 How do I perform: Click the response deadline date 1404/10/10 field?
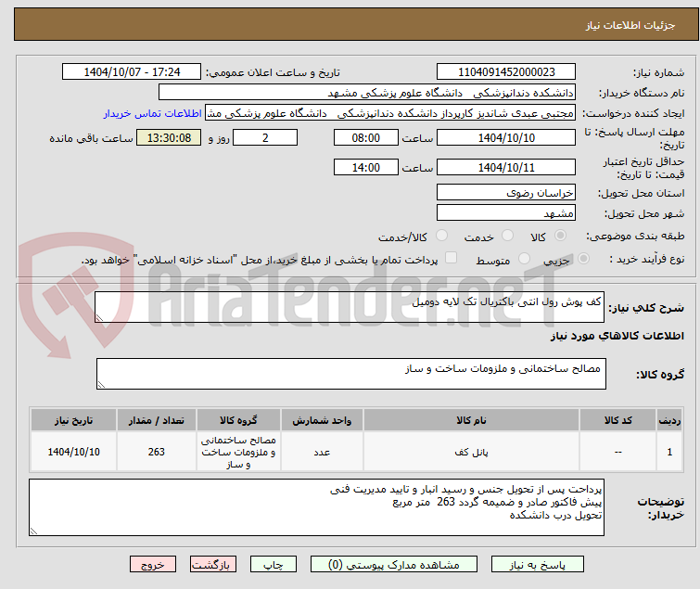(506, 137)
